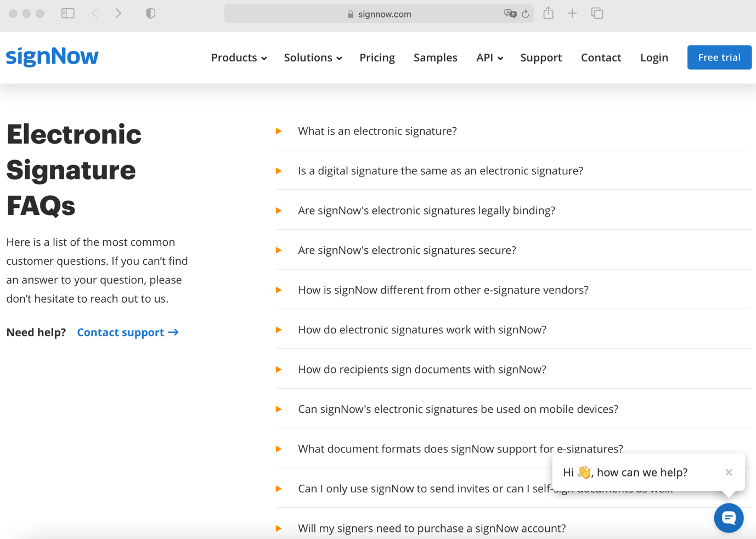The height and width of the screenshot is (539, 756).
Task: Dismiss the chat greeting popup
Action: 729,472
